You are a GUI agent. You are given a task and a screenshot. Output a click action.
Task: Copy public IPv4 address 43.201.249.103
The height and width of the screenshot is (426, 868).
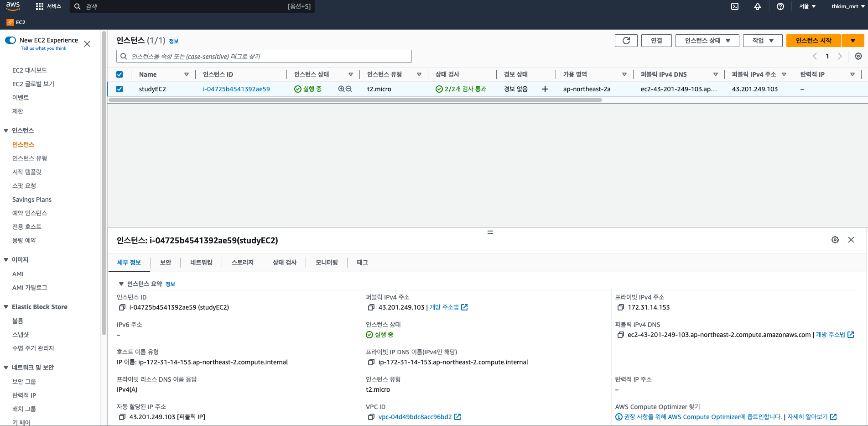coord(371,307)
